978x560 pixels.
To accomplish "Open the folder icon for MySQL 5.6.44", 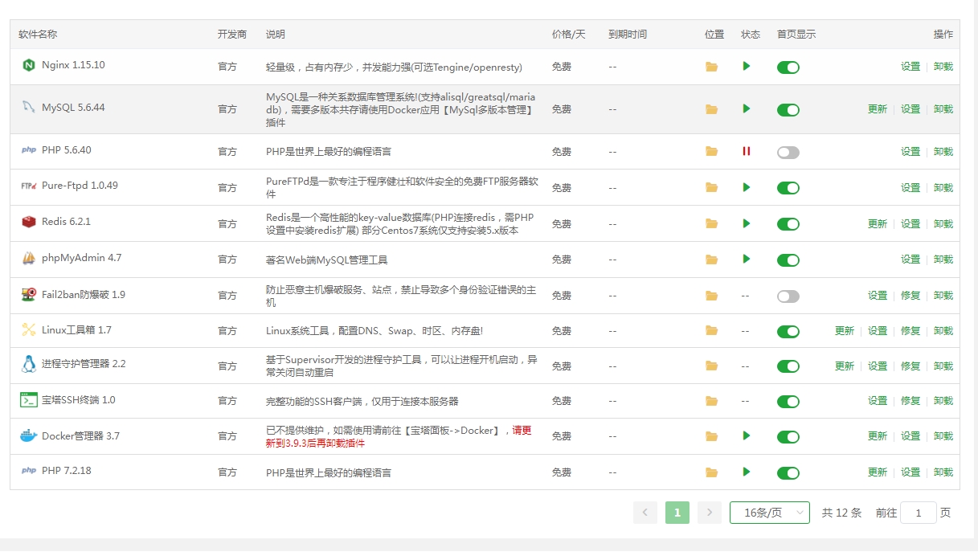I will point(711,109).
